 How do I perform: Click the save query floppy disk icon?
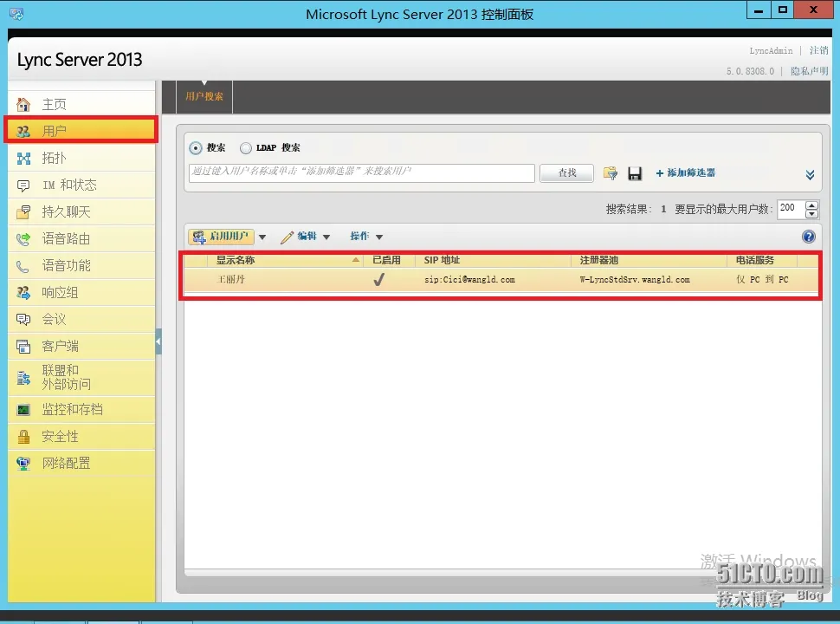coord(635,173)
